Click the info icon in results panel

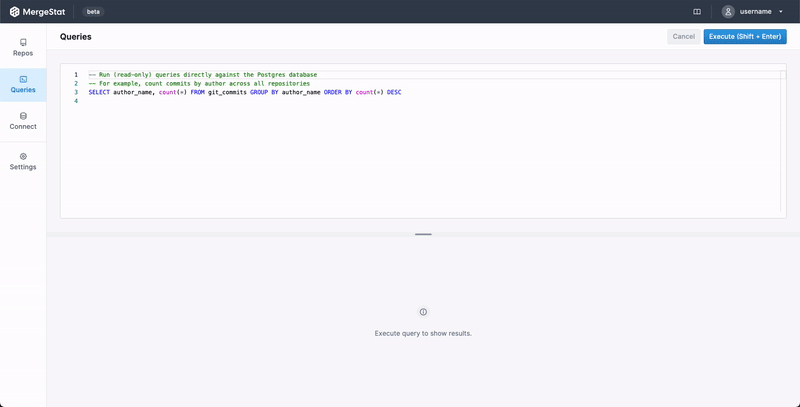coord(423,312)
